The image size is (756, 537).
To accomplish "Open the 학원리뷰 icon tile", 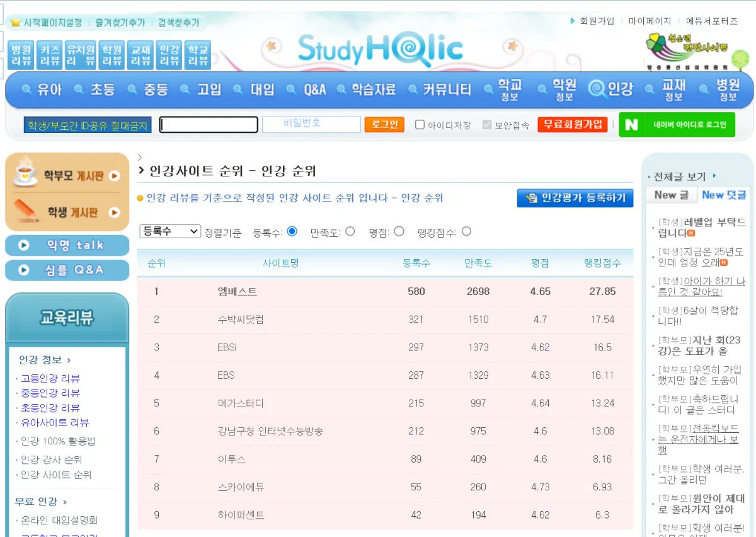I will pos(112,55).
